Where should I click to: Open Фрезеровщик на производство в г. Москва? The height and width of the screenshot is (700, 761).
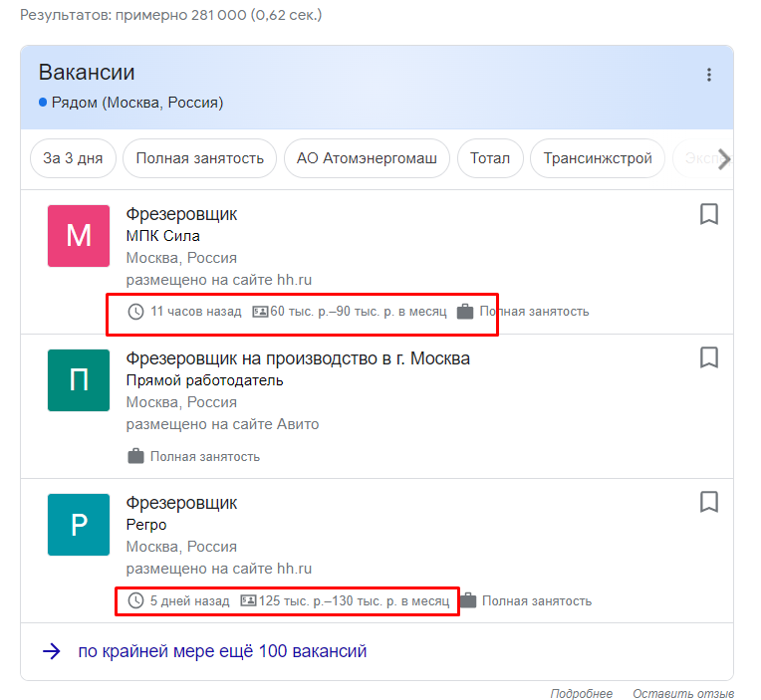click(x=298, y=357)
